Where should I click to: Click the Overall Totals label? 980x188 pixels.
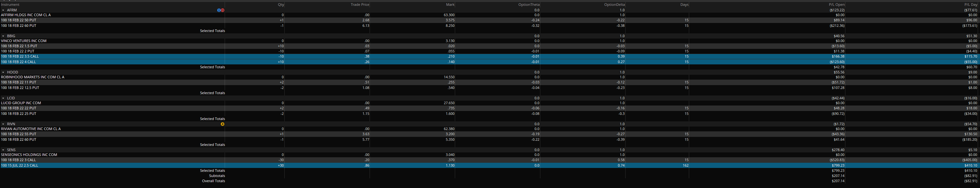click(x=213, y=181)
